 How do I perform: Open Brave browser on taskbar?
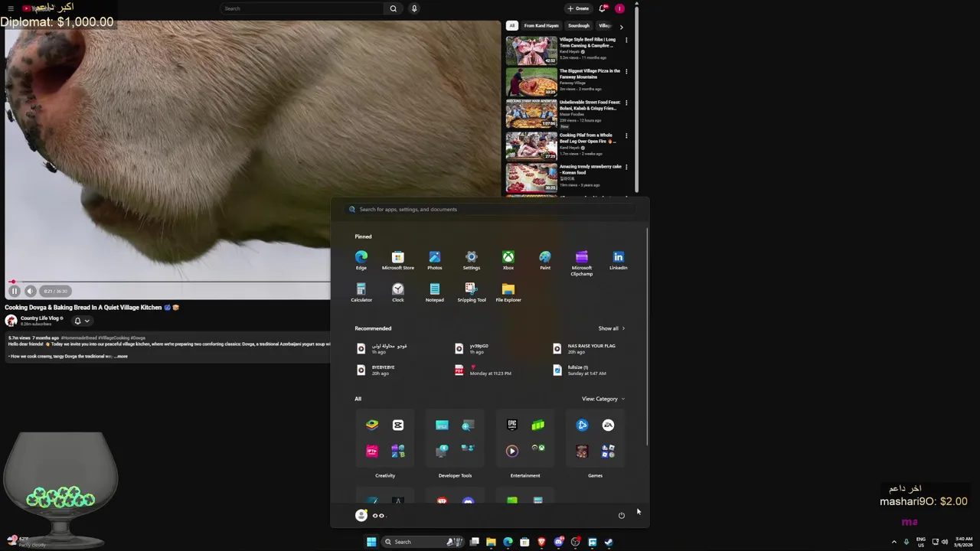541,542
